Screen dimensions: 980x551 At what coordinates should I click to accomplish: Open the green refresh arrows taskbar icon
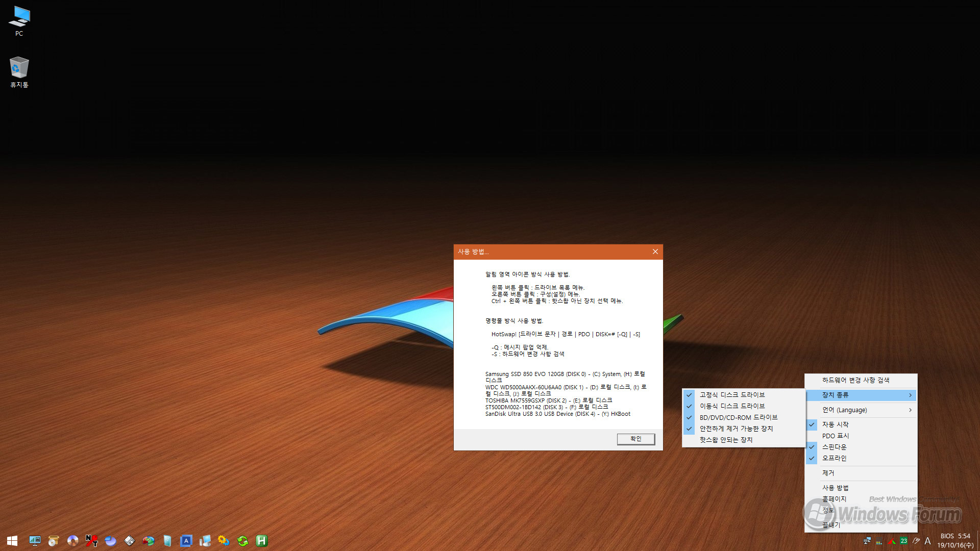(243, 541)
